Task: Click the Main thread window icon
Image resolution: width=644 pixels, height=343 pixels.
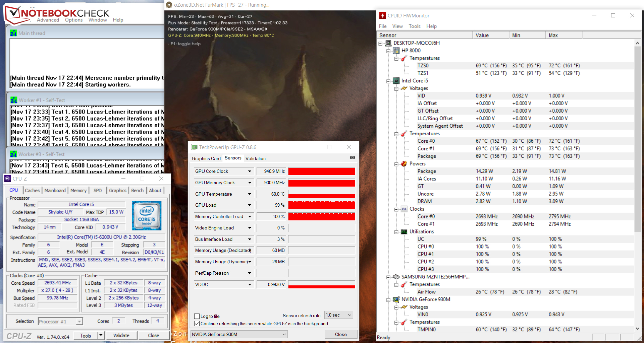Action: pyautogui.click(x=13, y=33)
